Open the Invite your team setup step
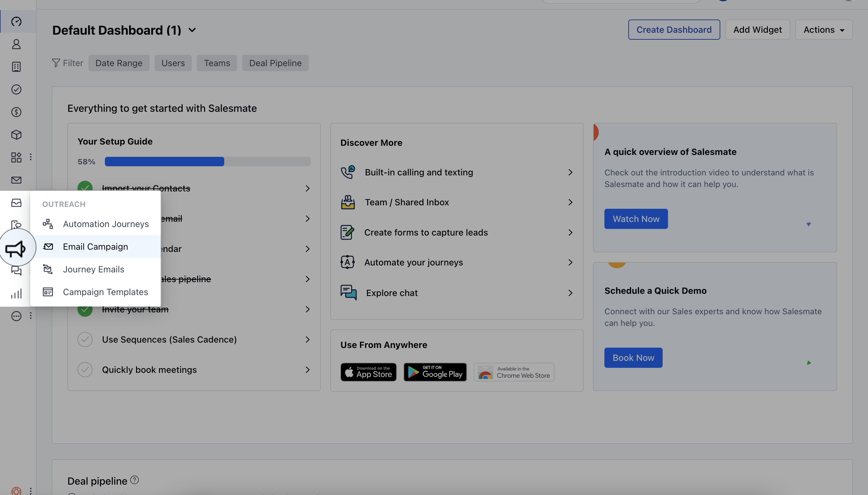The image size is (868, 495). (194, 309)
